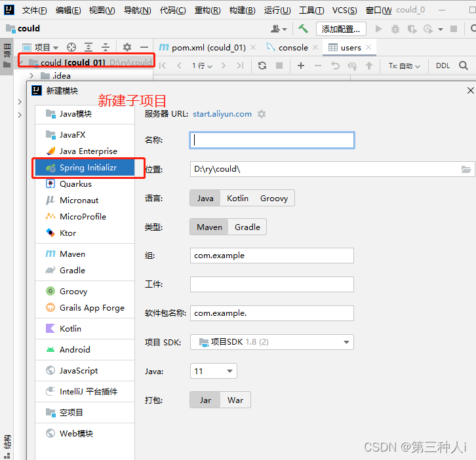The image size is (476, 460).
Task: Go to next page in users table
Action: pyautogui.click(x=224, y=66)
